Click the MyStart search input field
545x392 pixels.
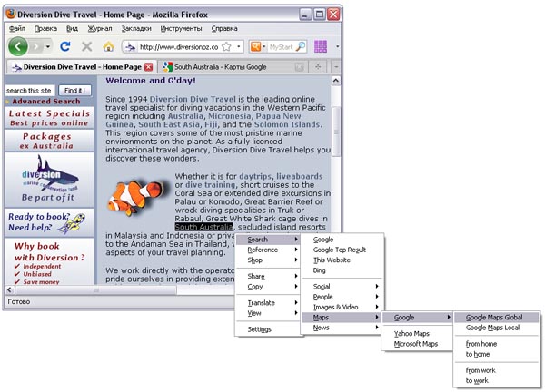pos(282,46)
